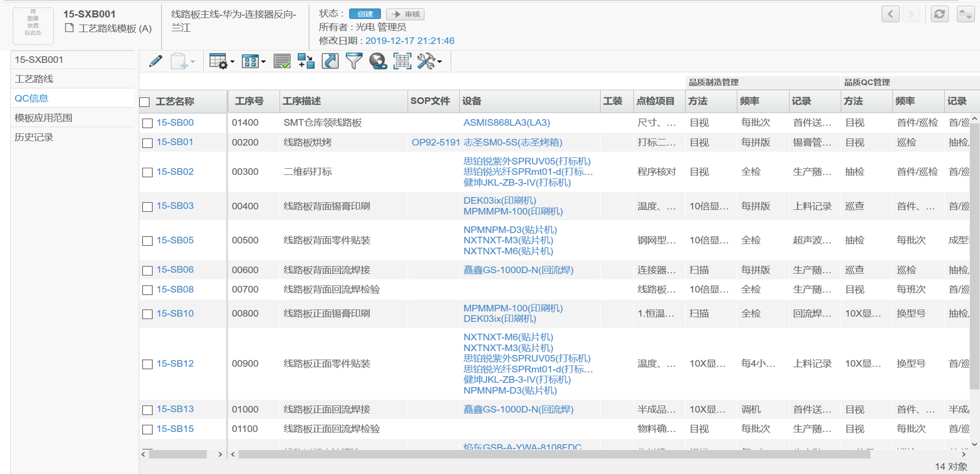This screenshot has width=980, height=474.
Task: Open the table settings gear dropdown
Action: [221, 61]
